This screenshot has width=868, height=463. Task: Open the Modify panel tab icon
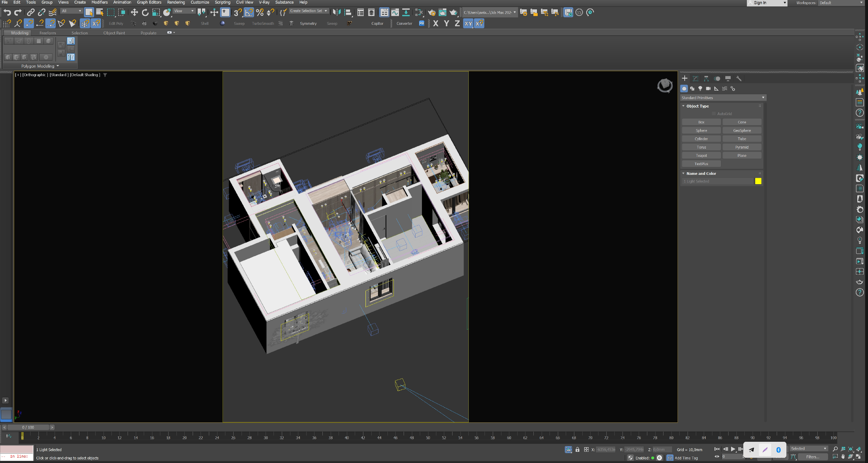[695, 78]
